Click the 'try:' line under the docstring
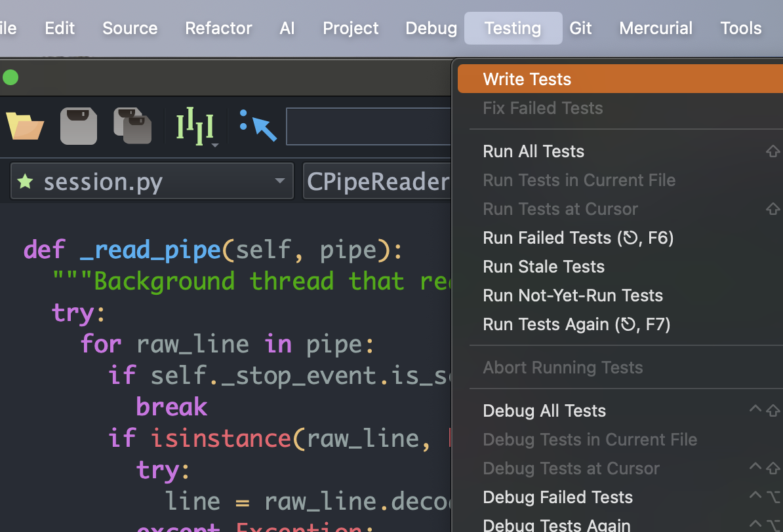 (x=79, y=313)
